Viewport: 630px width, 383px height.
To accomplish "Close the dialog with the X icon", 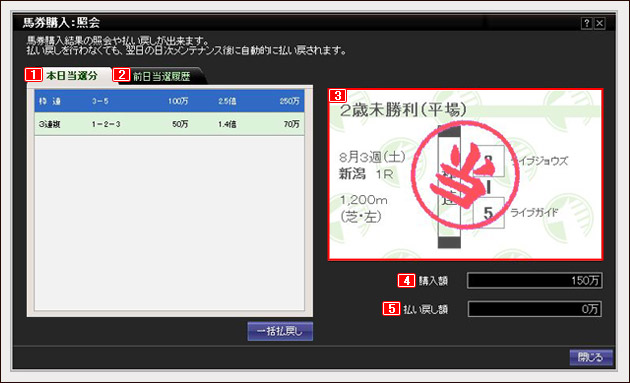I will click(x=599, y=23).
